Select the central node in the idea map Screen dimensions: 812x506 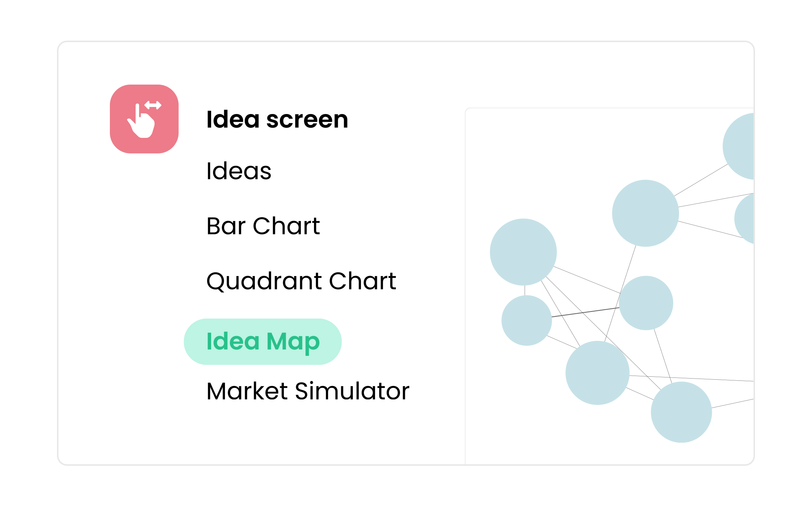(x=646, y=303)
